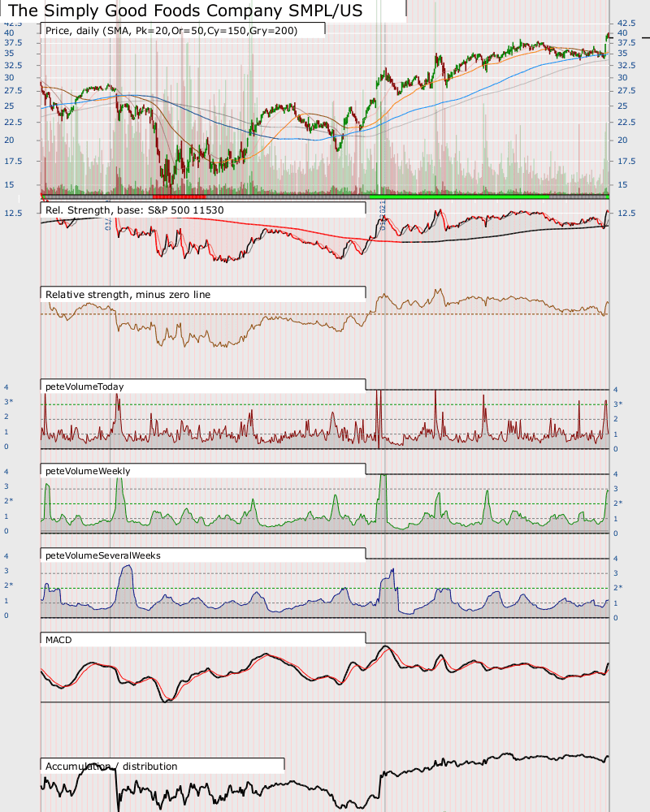The width and height of the screenshot is (650, 812).
Task: Select the 'Relative strength, minus zero line' label
Action: pos(128,295)
